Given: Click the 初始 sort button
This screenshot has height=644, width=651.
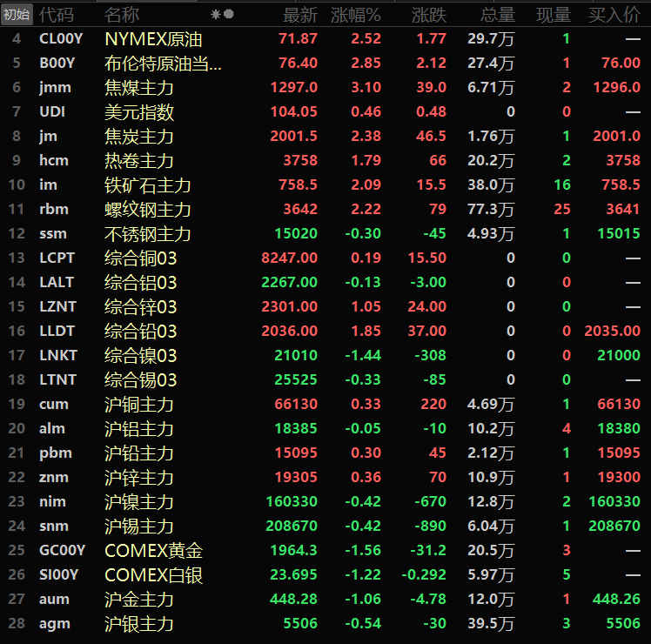Looking at the screenshot, I should tap(17, 15).
